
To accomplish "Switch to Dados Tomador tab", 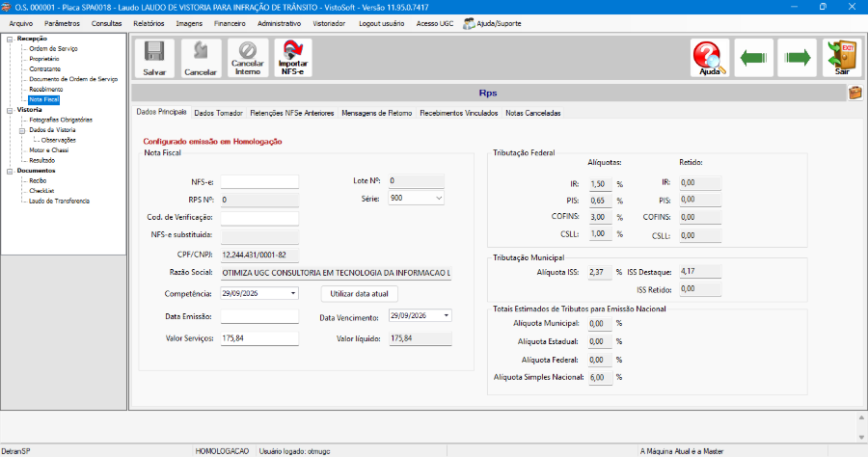I will click(218, 113).
